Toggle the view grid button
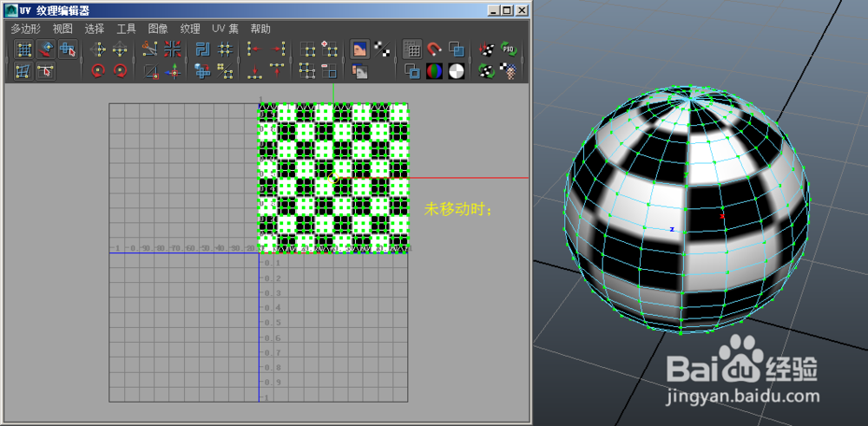Screen dimensions: 868x426 [x=412, y=49]
